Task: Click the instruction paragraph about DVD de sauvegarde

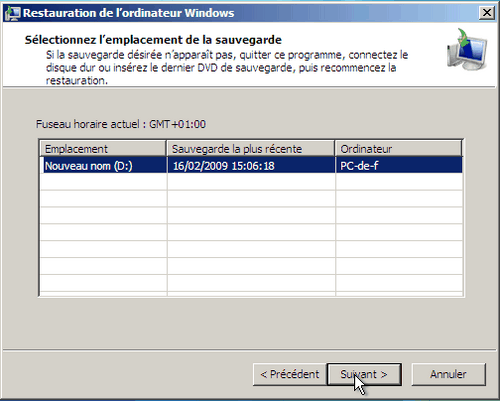Action: pos(227,68)
